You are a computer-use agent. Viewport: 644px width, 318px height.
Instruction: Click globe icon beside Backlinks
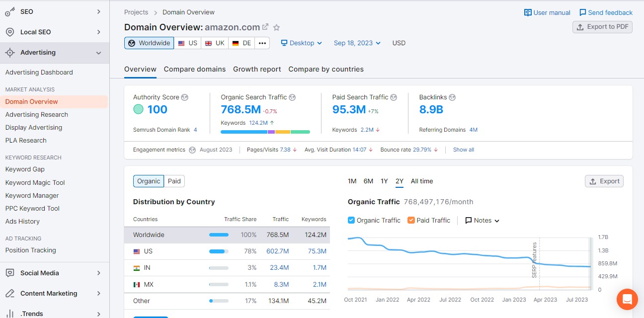click(x=452, y=97)
